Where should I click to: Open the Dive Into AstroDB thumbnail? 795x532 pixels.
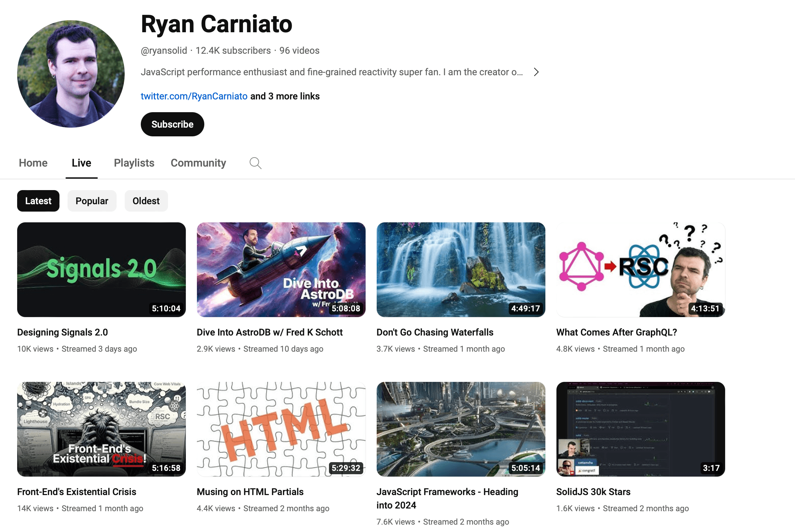click(281, 270)
